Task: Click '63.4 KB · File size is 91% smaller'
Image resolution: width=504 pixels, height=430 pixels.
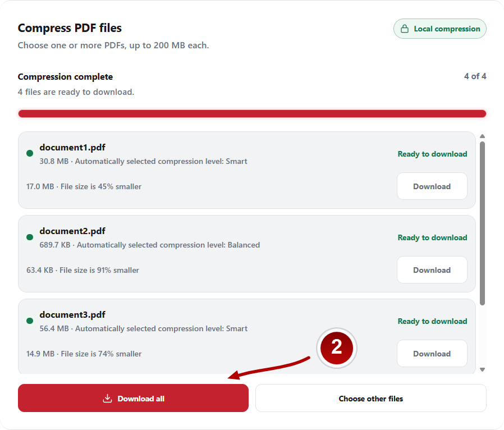Action: pos(83,270)
